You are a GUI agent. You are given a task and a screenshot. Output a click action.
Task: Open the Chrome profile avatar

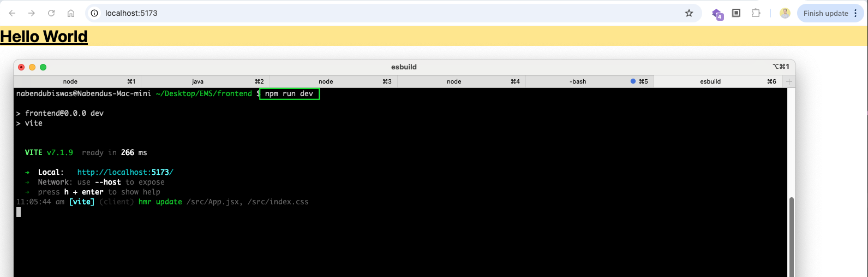pos(785,13)
